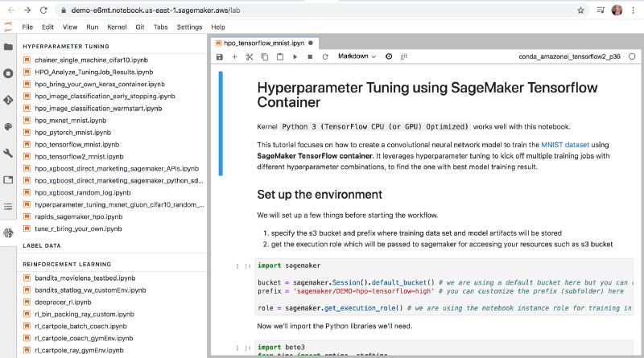Open the File menu

[27, 27]
